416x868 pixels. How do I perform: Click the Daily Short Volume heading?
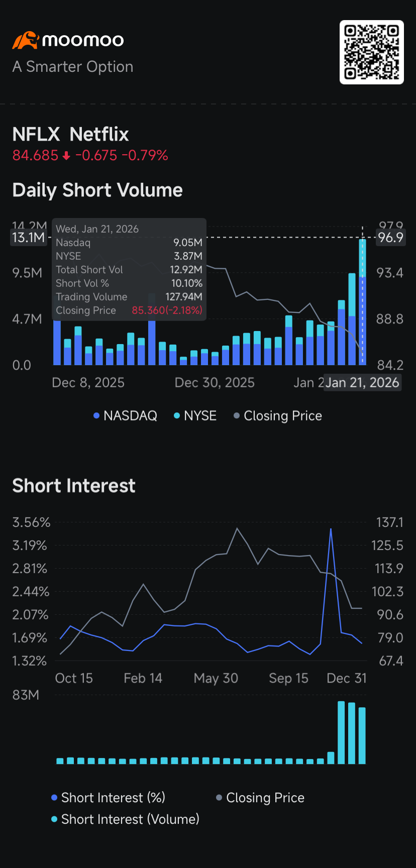[97, 190]
